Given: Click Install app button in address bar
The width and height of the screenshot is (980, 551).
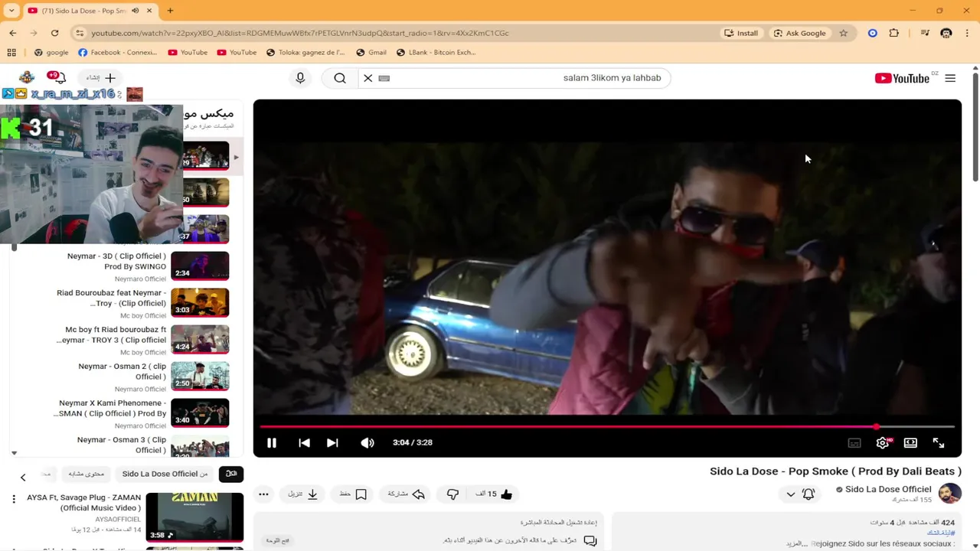Looking at the screenshot, I should point(741,33).
